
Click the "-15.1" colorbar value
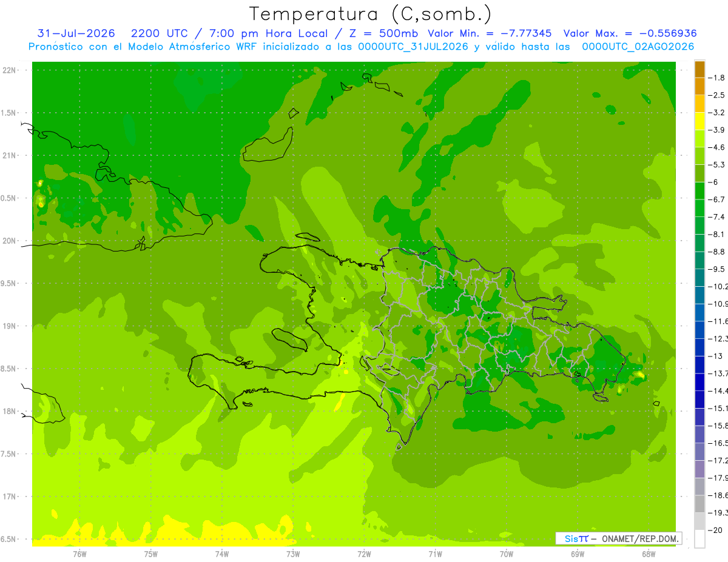coord(718,409)
